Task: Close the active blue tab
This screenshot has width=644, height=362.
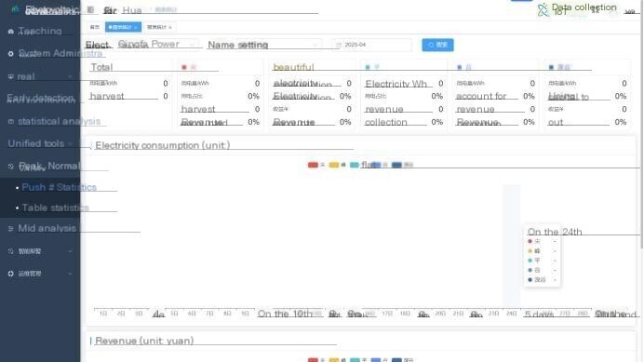Action: (x=136, y=28)
